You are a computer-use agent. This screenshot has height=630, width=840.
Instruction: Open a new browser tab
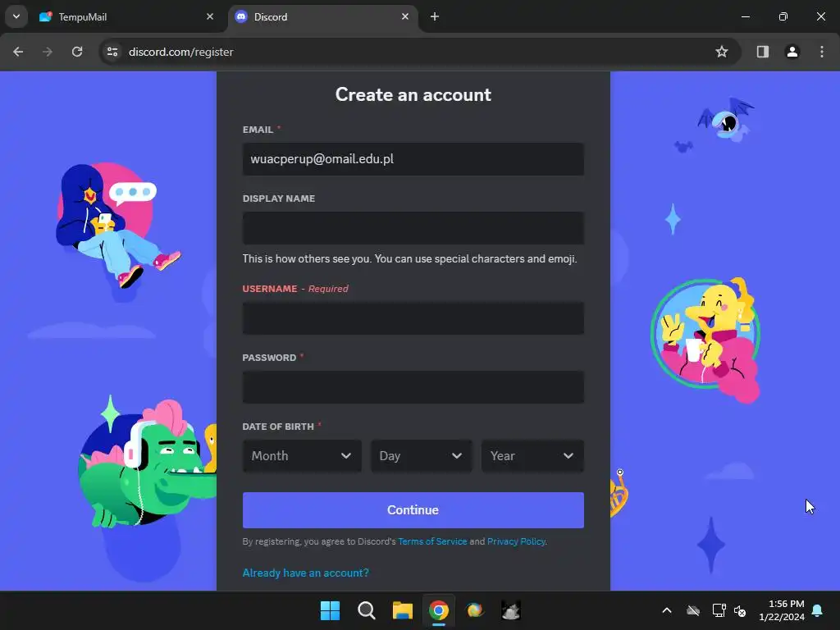point(435,16)
